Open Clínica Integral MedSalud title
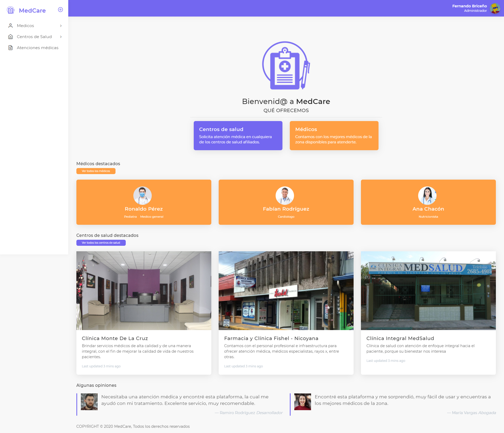Viewport: 504px width, 433px height. click(x=400, y=338)
